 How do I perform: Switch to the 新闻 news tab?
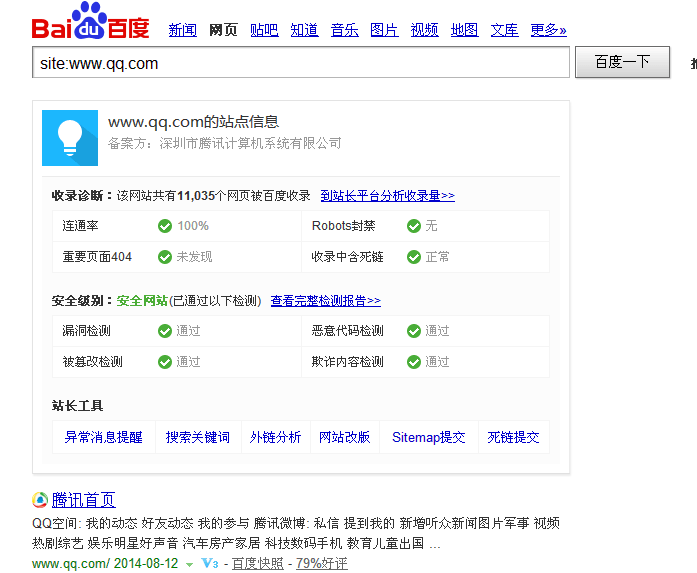tap(182, 30)
